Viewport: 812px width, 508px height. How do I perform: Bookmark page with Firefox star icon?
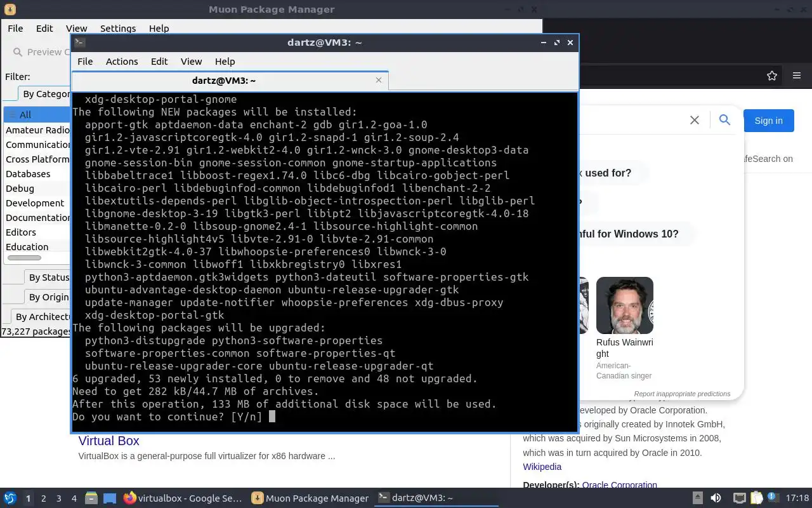point(772,76)
